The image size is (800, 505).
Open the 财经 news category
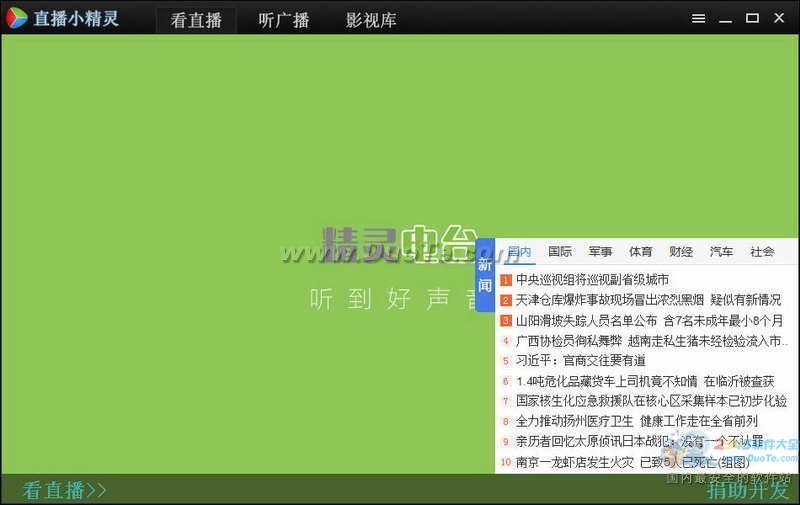click(681, 252)
